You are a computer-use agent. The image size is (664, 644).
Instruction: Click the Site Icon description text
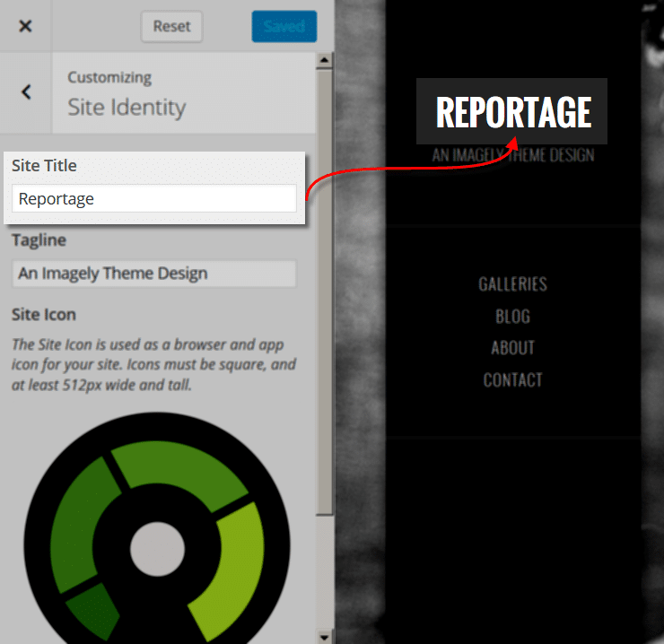(153, 364)
